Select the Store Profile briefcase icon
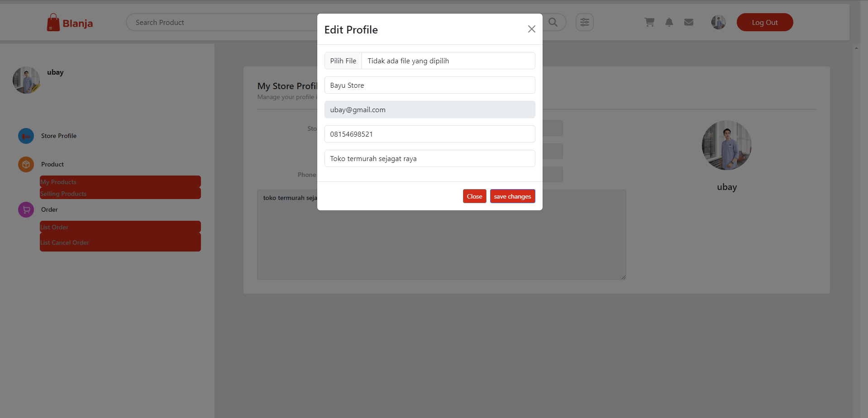The image size is (868, 418). (26, 136)
